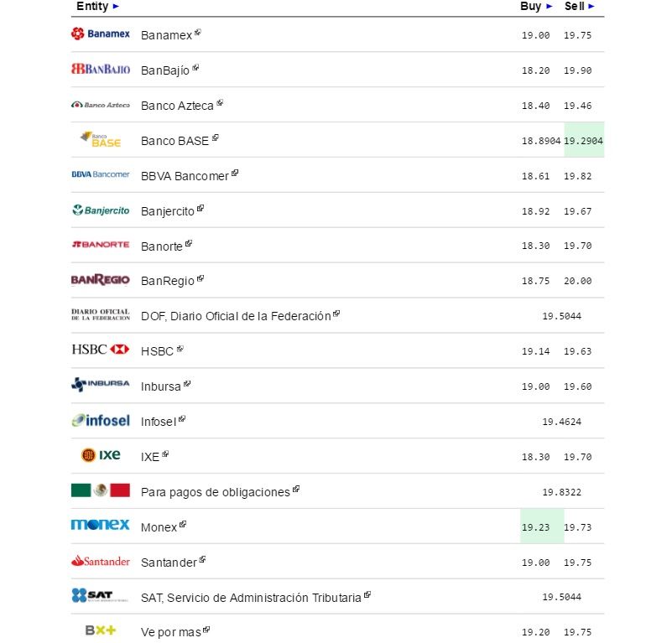Sort by Buy column arrow

pyautogui.click(x=550, y=6)
